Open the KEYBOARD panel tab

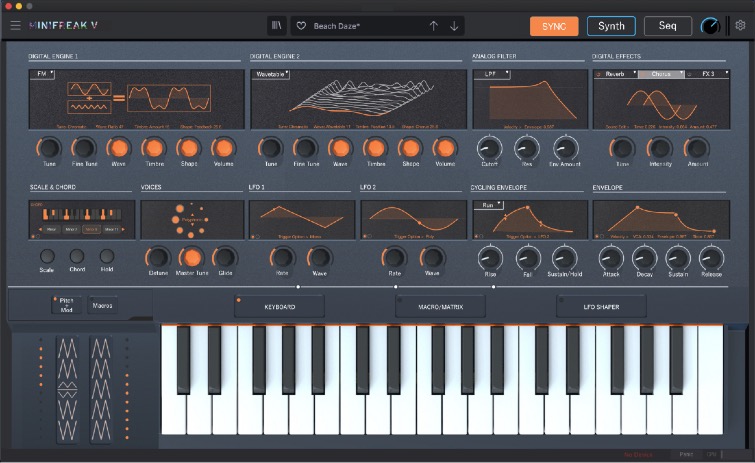pyautogui.click(x=279, y=307)
